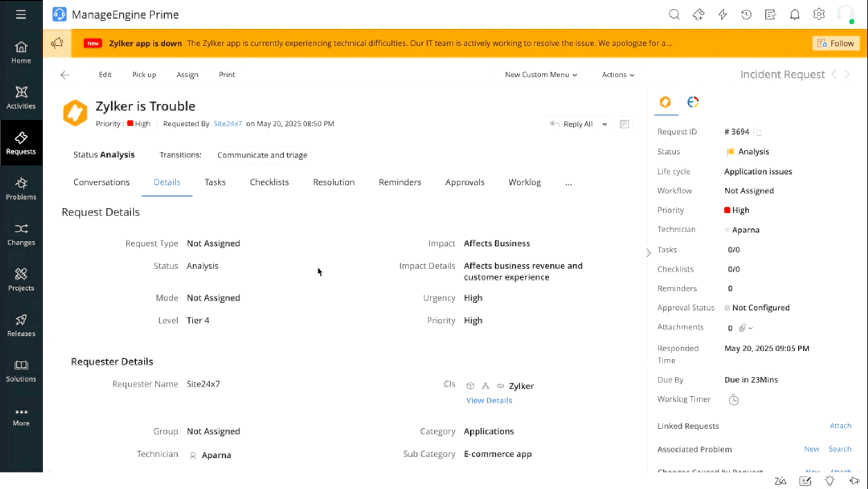Open the Solutions module in sidebar
Screen dimensions: 868x489
tap(21, 370)
